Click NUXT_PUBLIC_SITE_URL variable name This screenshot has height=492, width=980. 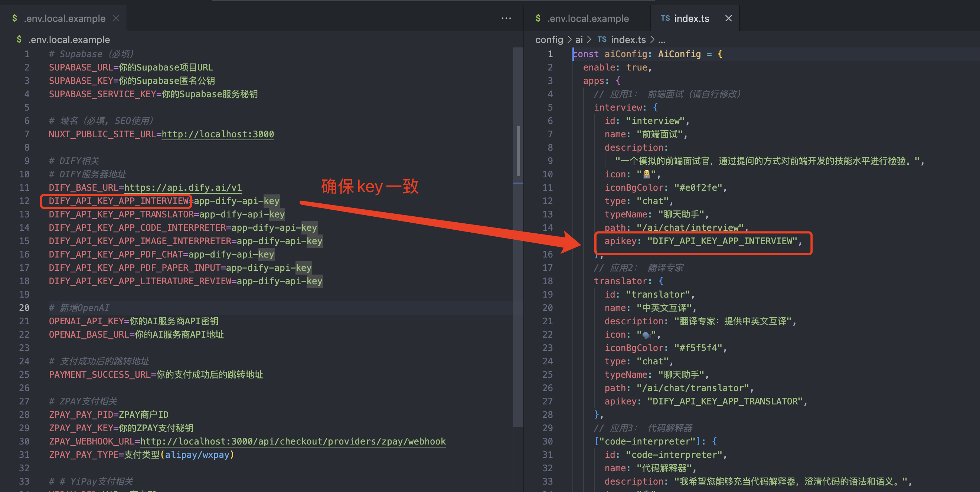tap(102, 134)
